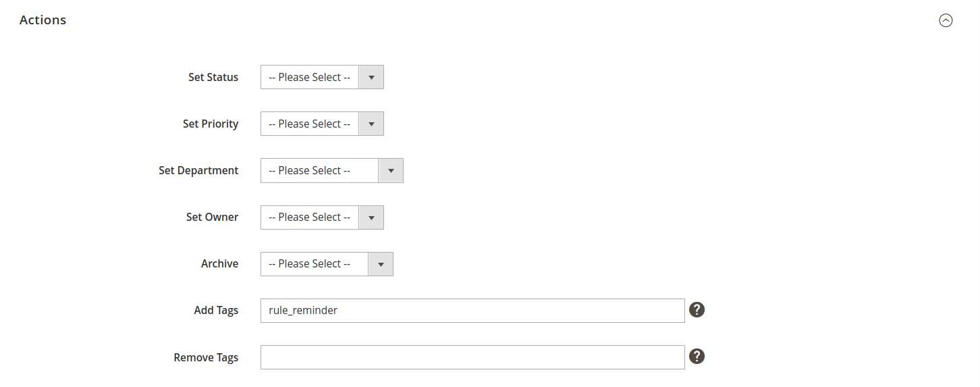Screen dimensions: 980x387
Task: Open the Set Owner dropdown
Action: [x=322, y=217]
